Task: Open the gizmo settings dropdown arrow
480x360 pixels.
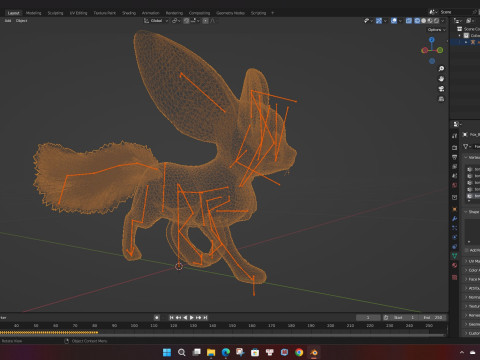Action: coord(385,21)
